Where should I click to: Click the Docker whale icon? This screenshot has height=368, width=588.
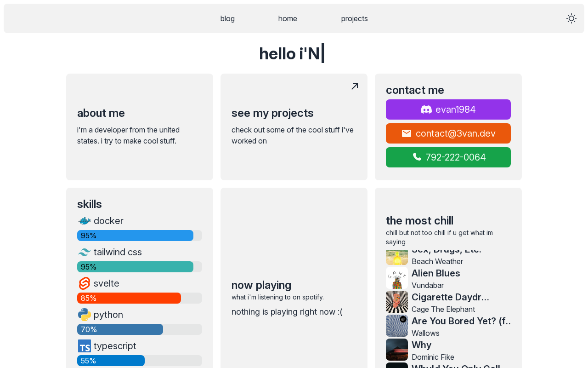[85, 221]
